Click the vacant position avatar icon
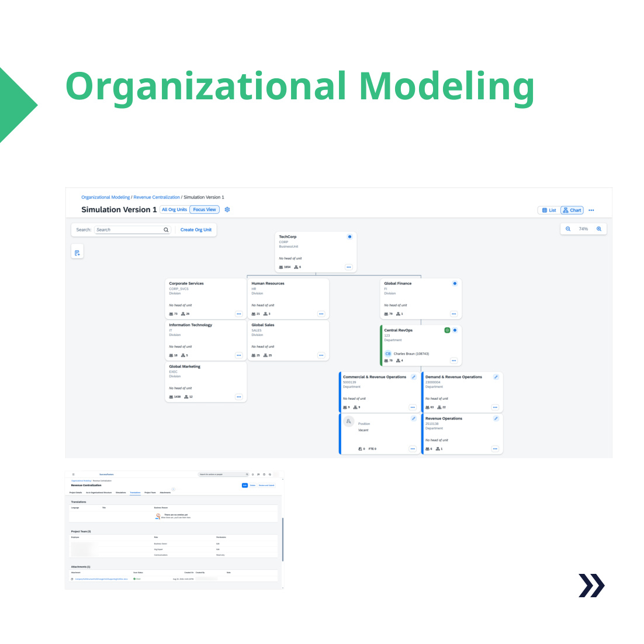The height and width of the screenshot is (644, 644). tap(349, 421)
